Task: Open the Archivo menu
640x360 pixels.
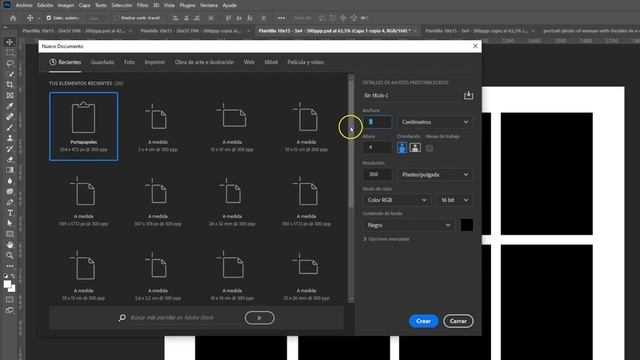Action: 24,5
